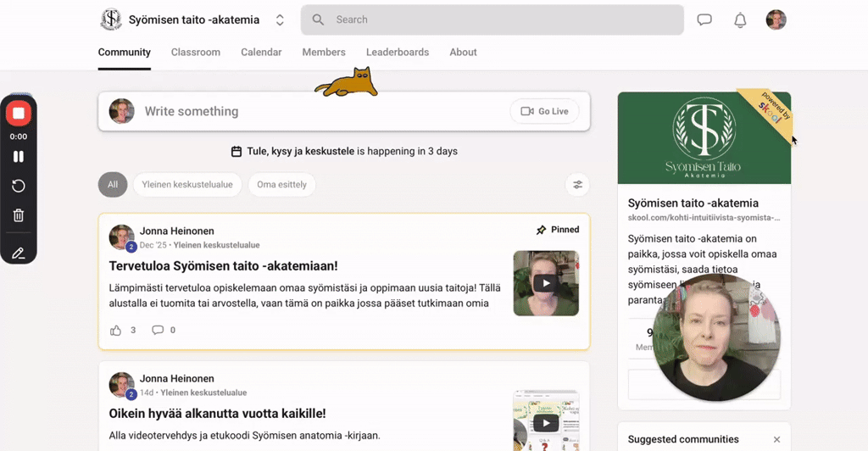Open the Calendar tab
Image resolution: width=868 pixels, height=451 pixels.
pyautogui.click(x=261, y=52)
